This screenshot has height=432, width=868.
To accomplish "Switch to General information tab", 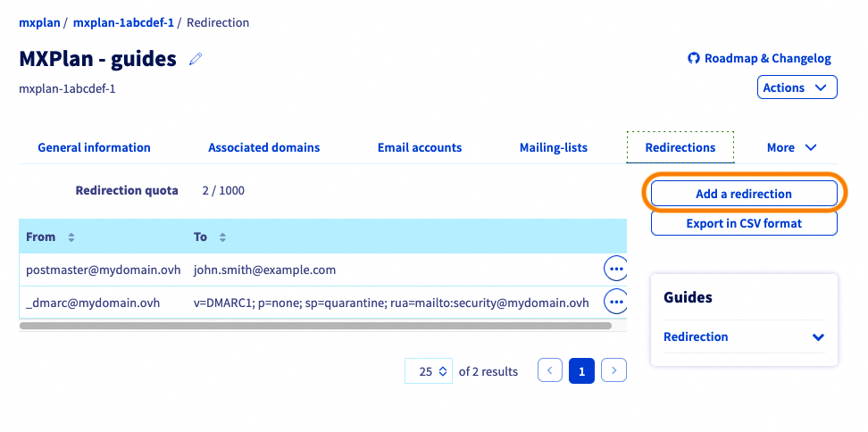I will tap(94, 147).
